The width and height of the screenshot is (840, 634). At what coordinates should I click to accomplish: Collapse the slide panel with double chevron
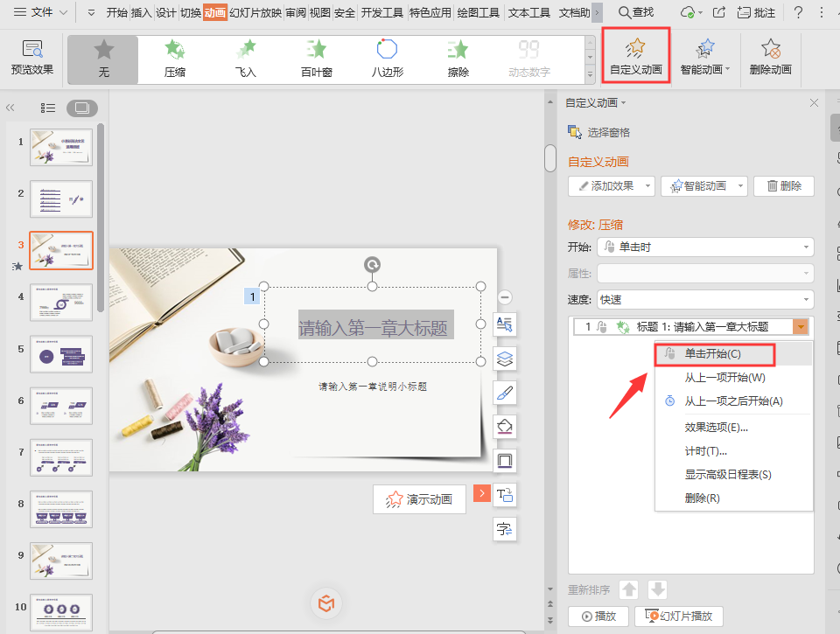click(10, 108)
